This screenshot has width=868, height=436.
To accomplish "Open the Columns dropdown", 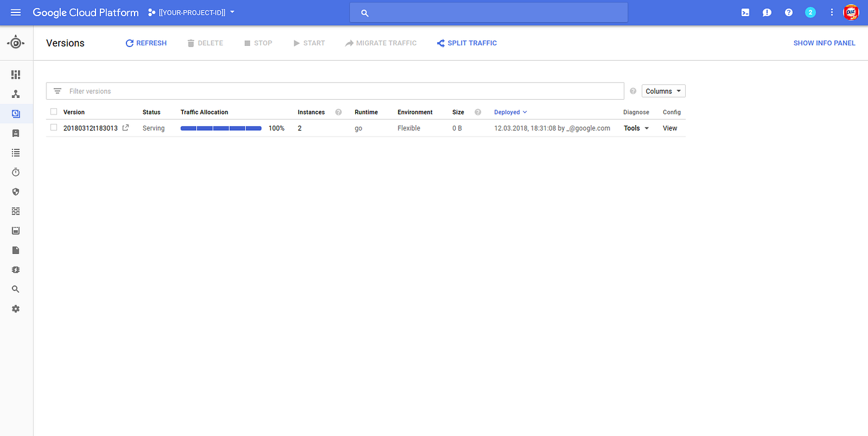I will [663, 90].
